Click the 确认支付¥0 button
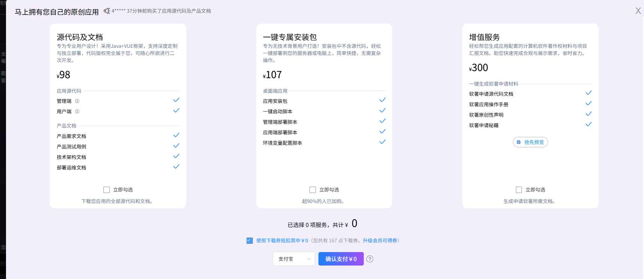 (x=341, y=259)
